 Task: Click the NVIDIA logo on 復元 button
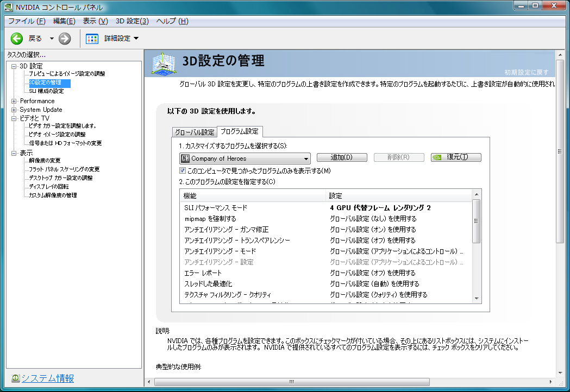[x=437, y=157]
